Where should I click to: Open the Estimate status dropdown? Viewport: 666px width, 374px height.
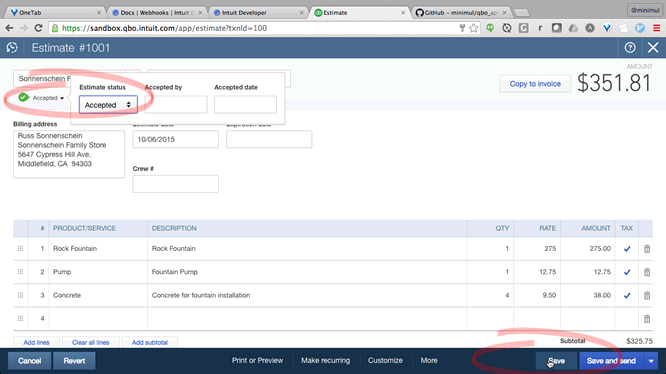(108, 104)
